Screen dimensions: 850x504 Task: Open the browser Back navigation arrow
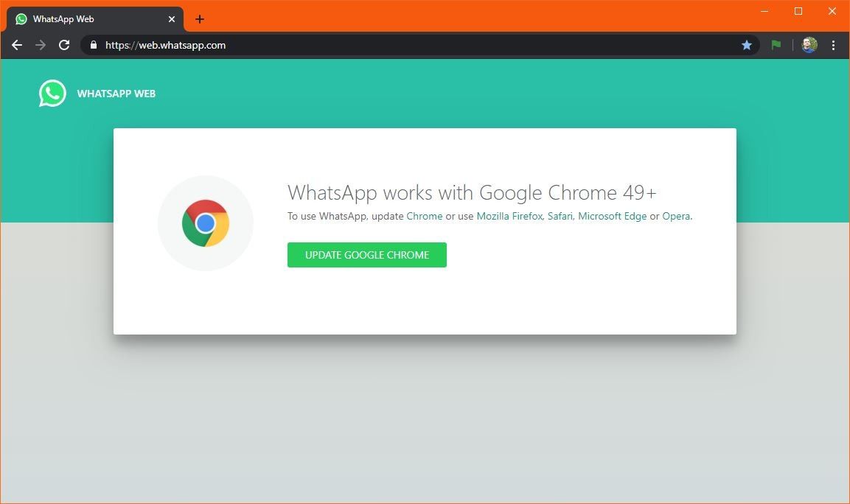(x=17, y=45)
